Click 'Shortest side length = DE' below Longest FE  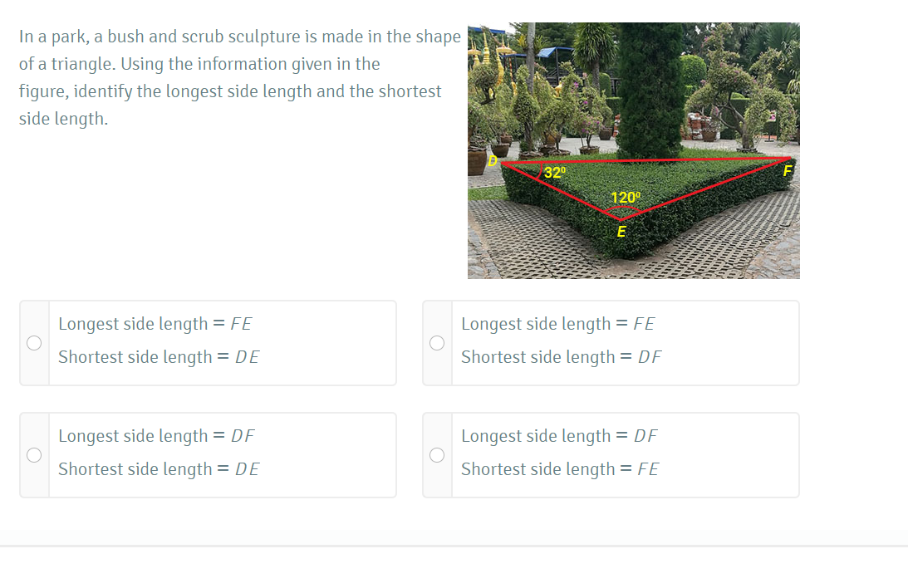(159, 357)
